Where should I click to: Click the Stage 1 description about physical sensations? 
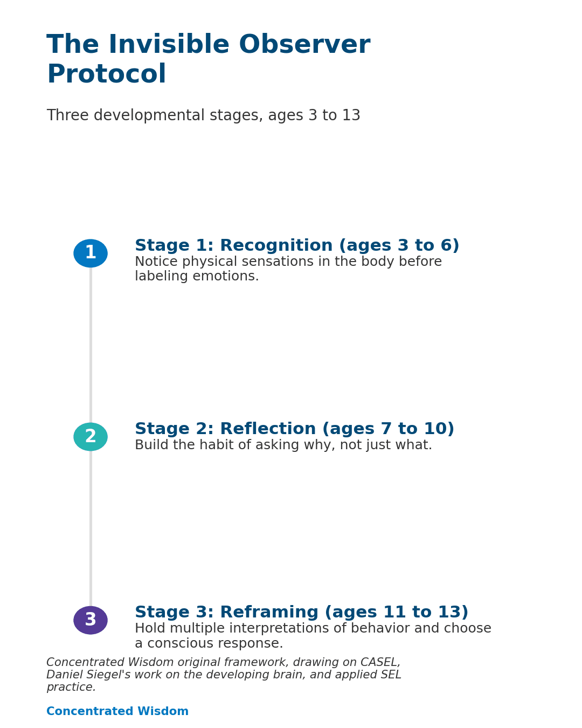[x=288, y=269]
